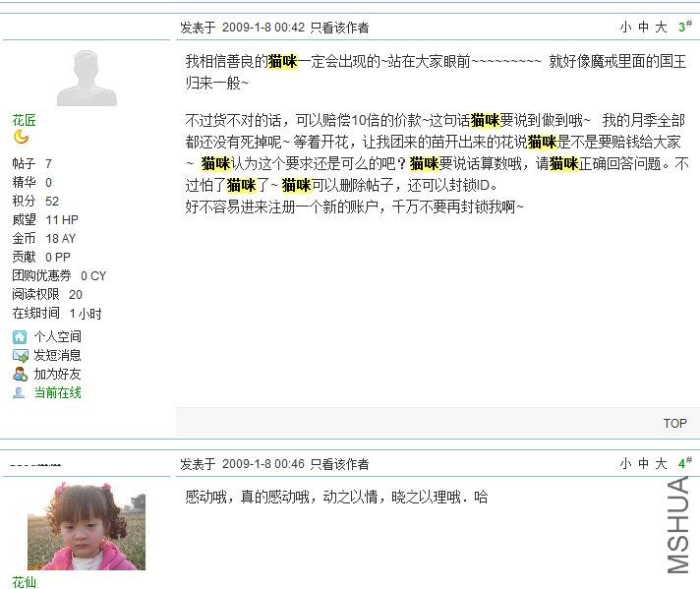The image size is (700, 589).
Task: Click the 当前在线 status person icon
Action: point(19,393)
